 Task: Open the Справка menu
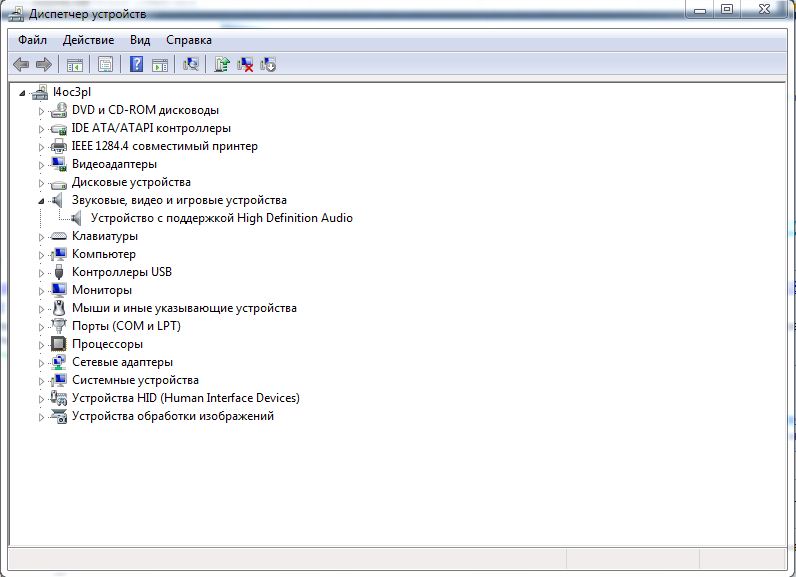coord(189,40)
